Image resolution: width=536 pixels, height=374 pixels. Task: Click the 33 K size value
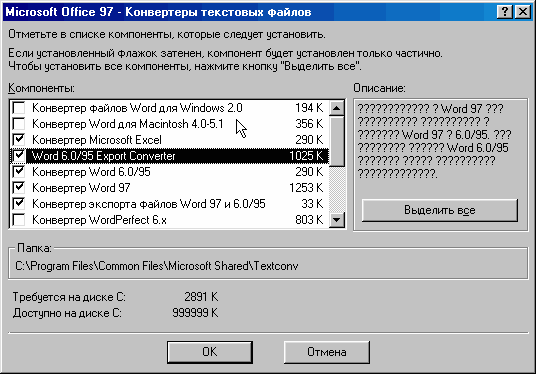click(x=312, y=204)
